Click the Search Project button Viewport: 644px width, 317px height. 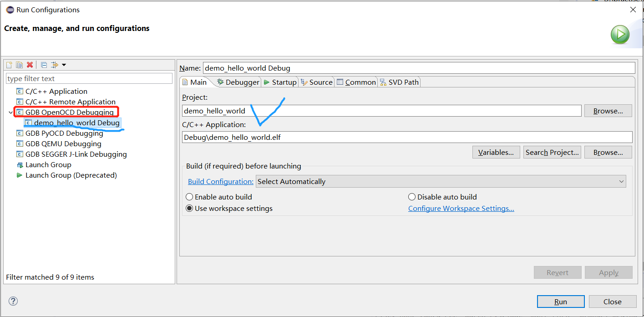pyautogui.click(x=552, y=152)
